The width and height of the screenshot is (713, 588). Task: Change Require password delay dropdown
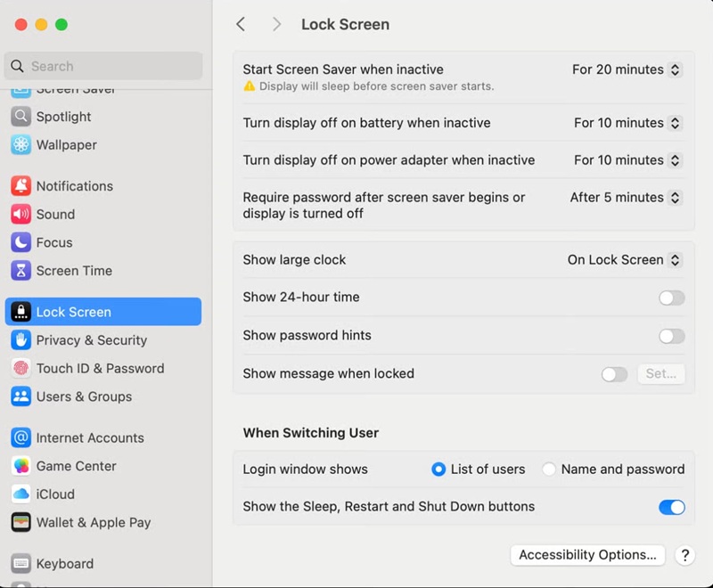[626, 198]
